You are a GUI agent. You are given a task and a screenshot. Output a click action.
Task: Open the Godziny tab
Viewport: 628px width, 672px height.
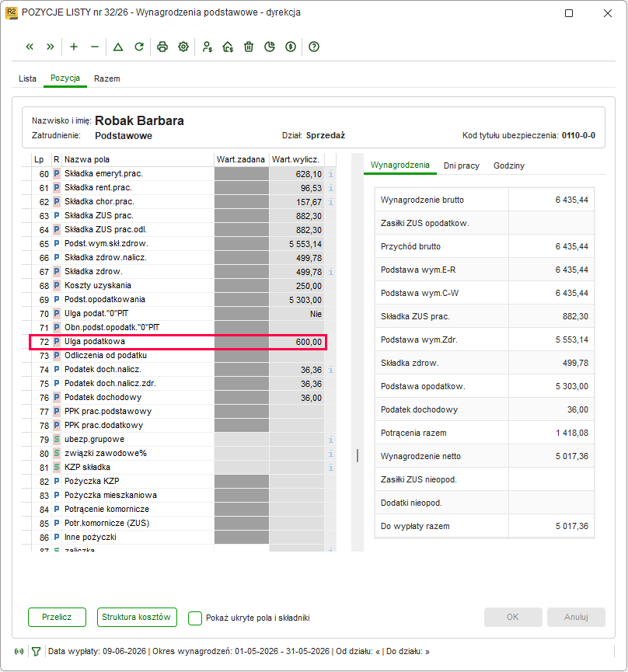(x=509, y=165)
